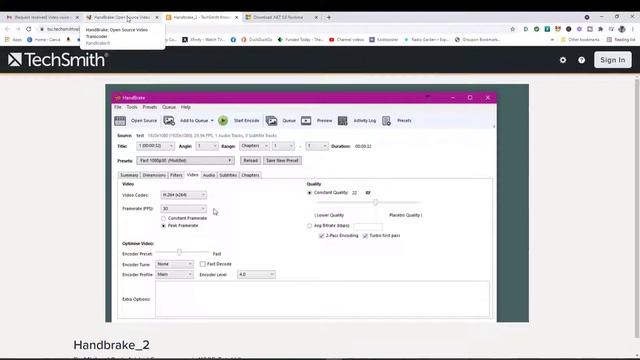Open the Encoder Profile Main dropdown

pyautogui.click(x=174, y=274)
